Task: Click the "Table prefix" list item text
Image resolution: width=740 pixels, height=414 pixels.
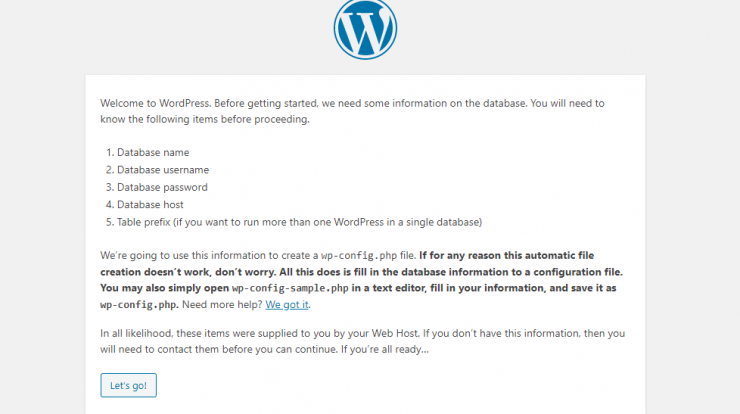Action: point(299,222)
